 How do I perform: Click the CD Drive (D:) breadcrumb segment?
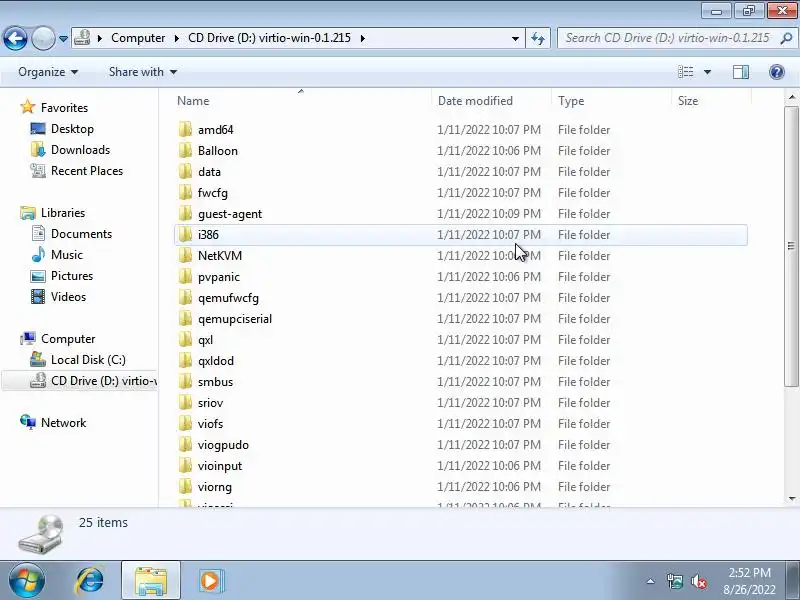click(269, 38)
